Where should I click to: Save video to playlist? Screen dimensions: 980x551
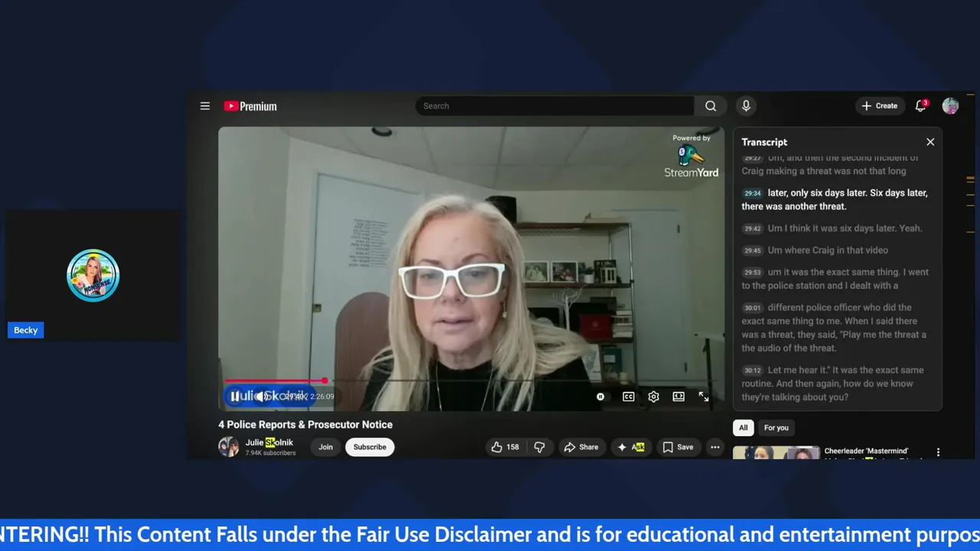pyautogui.click(x=678, y=447)
